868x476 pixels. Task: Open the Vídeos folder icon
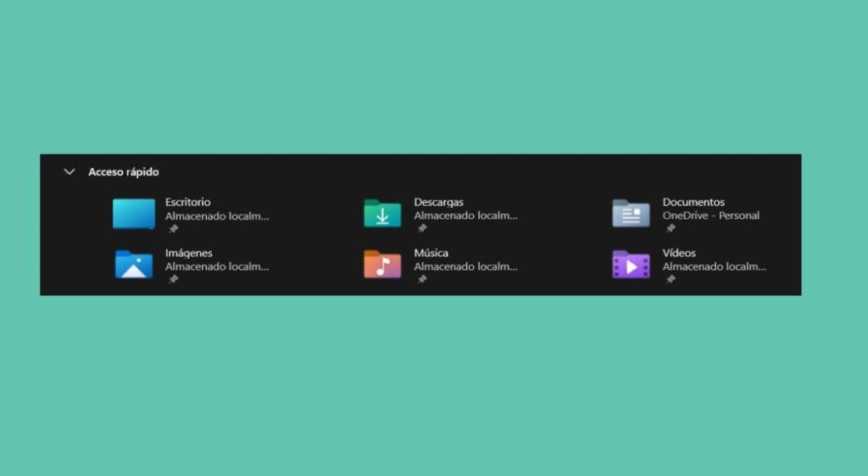pyautogui.click(x=631, y=265)
